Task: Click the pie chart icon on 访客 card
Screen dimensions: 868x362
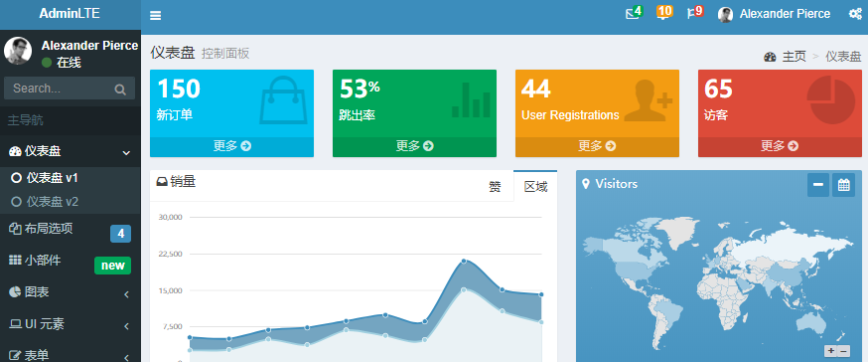Action: (831, 100)
